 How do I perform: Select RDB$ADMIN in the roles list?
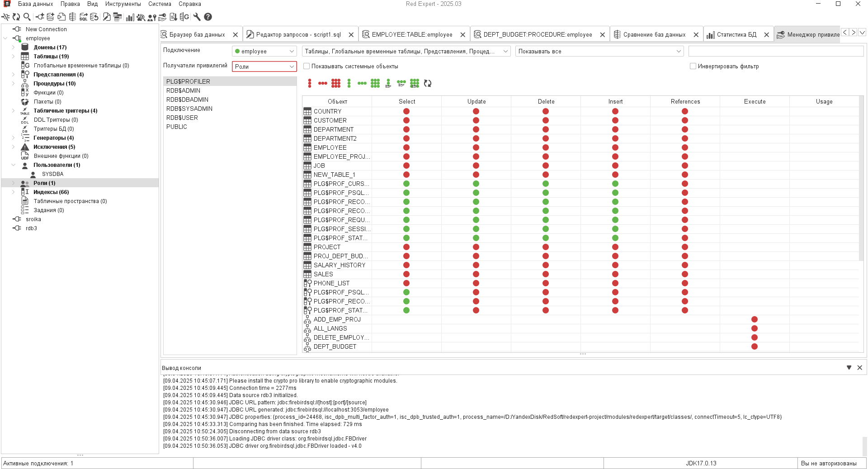pos(183,90)
